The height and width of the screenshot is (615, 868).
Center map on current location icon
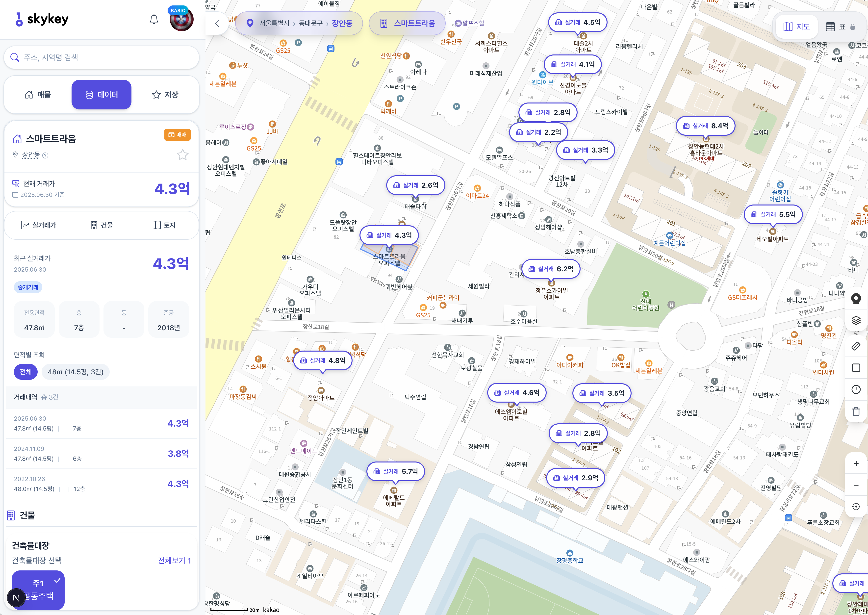coord(856,507)
